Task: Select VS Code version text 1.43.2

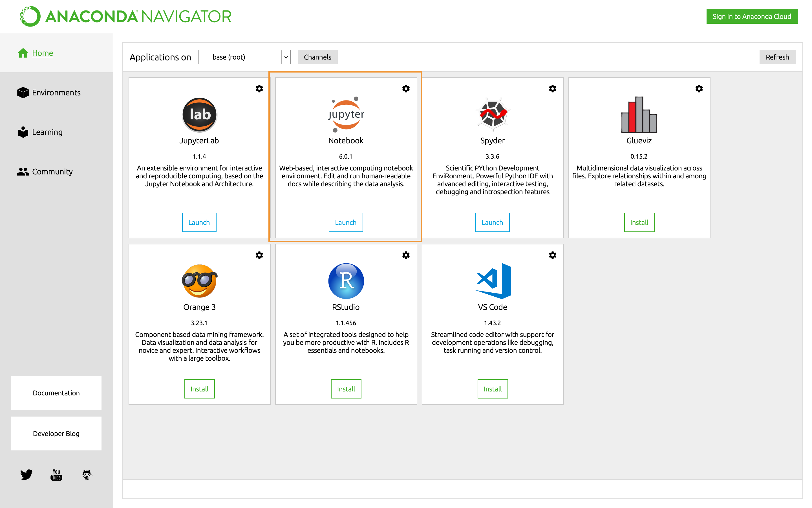Action: 492,323
